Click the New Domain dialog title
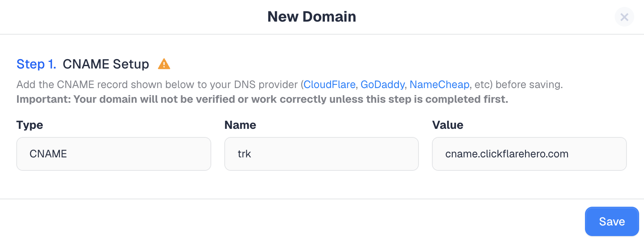 point(312,17)
